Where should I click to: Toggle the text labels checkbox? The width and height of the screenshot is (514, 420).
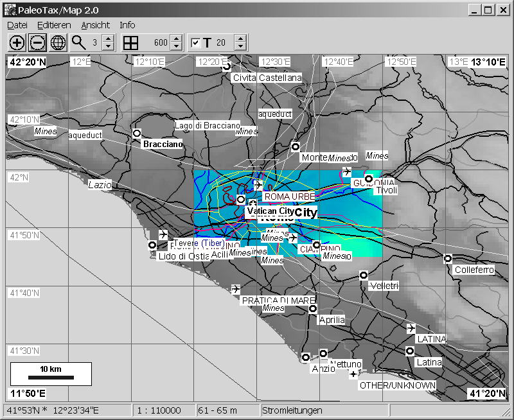click(x=196, y=43)
